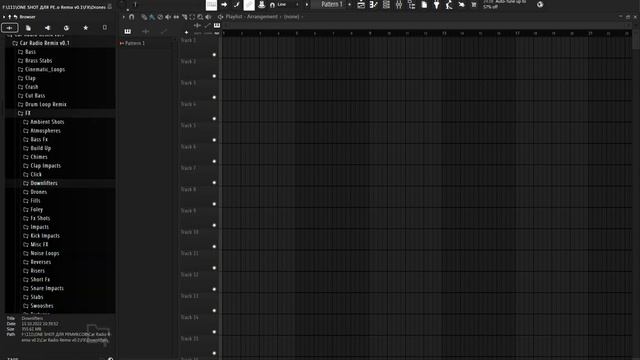Open the Noise Loops folder
Screen dimensions: 640x360
click(x=41, y=253)
